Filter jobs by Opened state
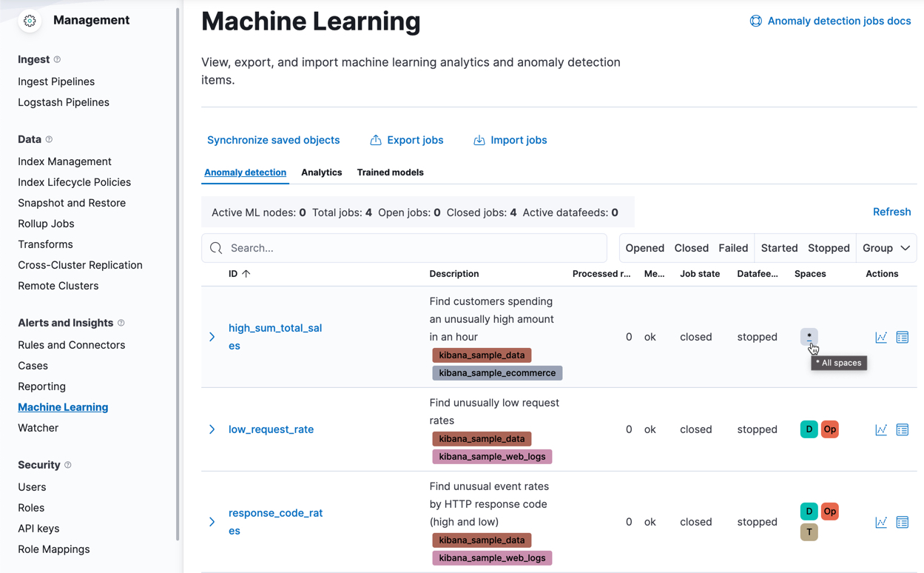This screenshot has width=924, height=573. tap(644, 247)
